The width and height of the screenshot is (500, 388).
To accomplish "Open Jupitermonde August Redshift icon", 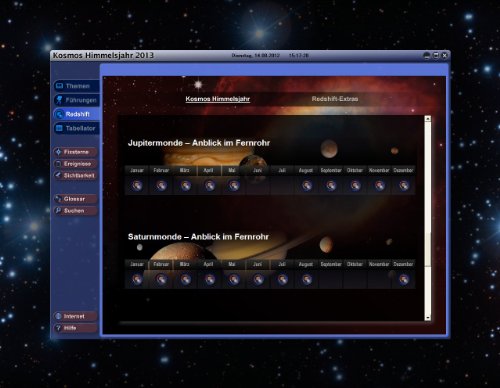I will point(307,185).
